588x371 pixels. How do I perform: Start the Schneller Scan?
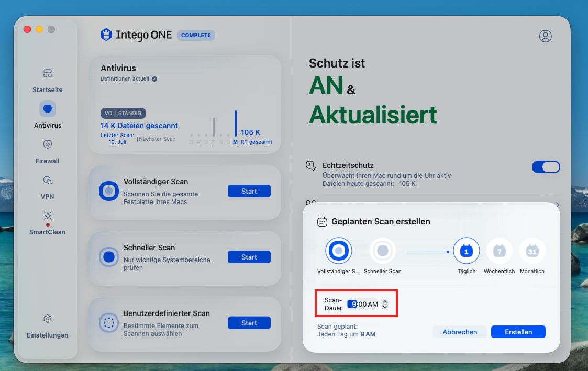click(249, 257)
